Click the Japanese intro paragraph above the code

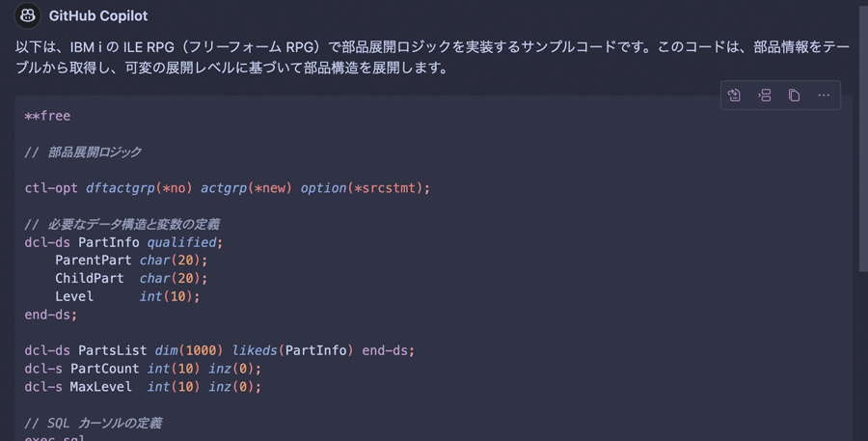(433, 58)
